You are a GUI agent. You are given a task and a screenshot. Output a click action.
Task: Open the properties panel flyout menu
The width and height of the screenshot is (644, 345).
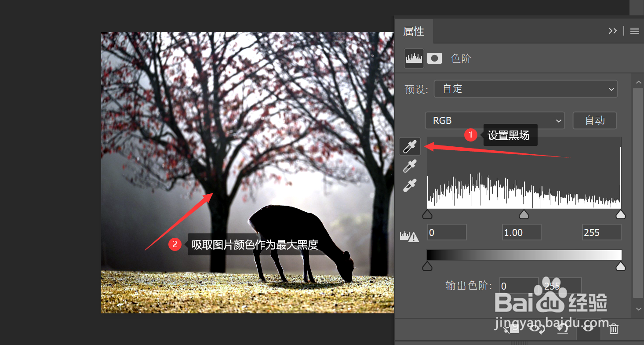pyautogui.click(x=634, y=31)
